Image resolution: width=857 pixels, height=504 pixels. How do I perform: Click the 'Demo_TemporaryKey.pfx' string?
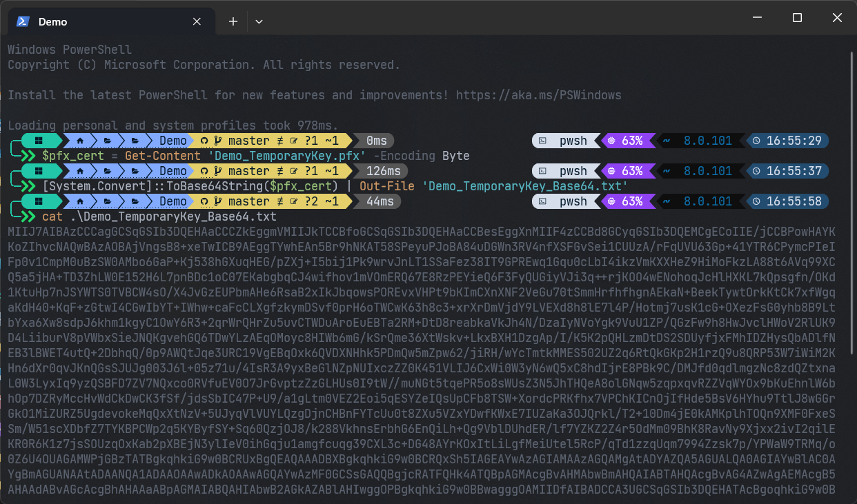pyautogui.click(x=287, y=156)
